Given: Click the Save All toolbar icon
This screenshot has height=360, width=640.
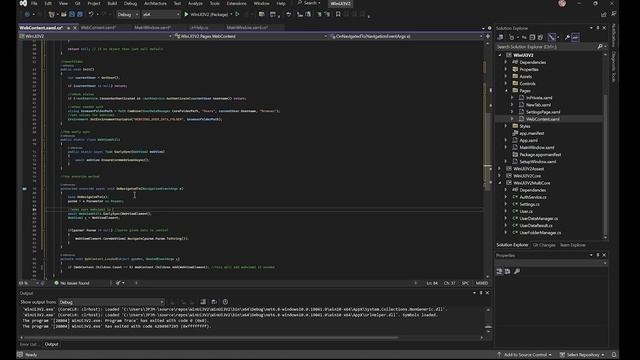Looking at the screenshot, I should (x=80, y=14).
